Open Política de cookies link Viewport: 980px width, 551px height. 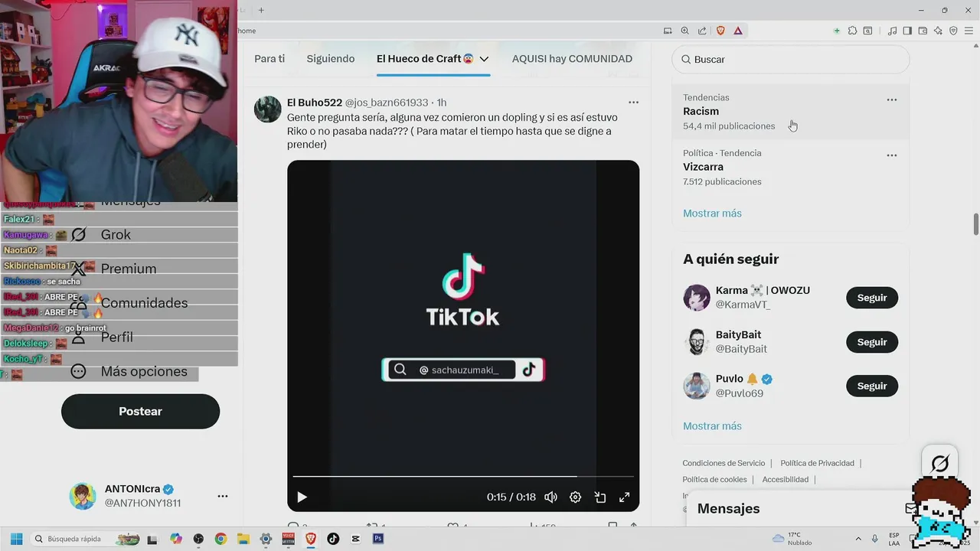(x=714, y=480)
